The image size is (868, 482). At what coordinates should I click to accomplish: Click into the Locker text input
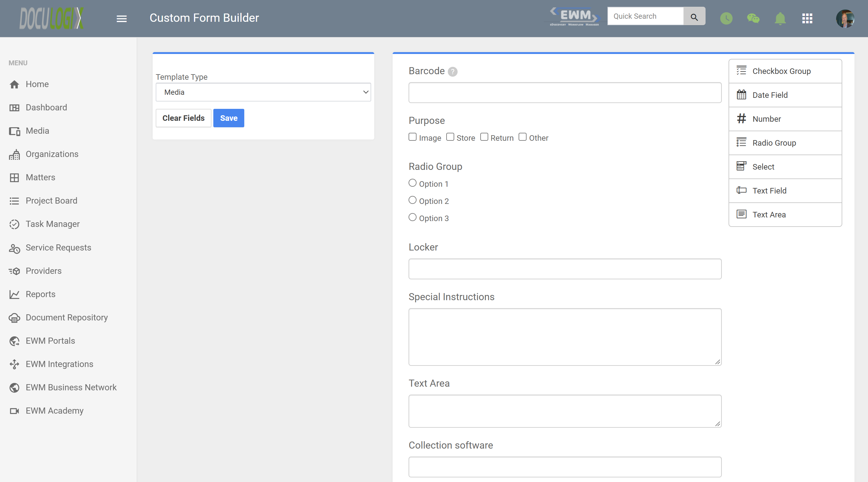coord(565,269)
